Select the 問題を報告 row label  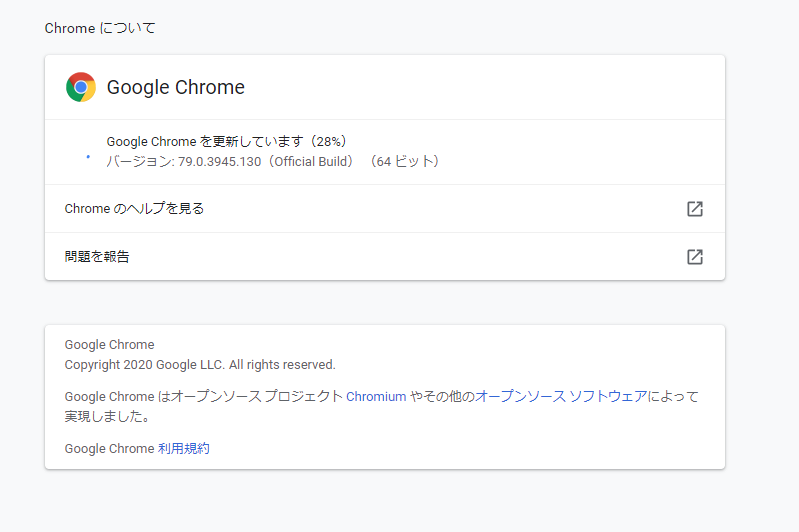97,257
